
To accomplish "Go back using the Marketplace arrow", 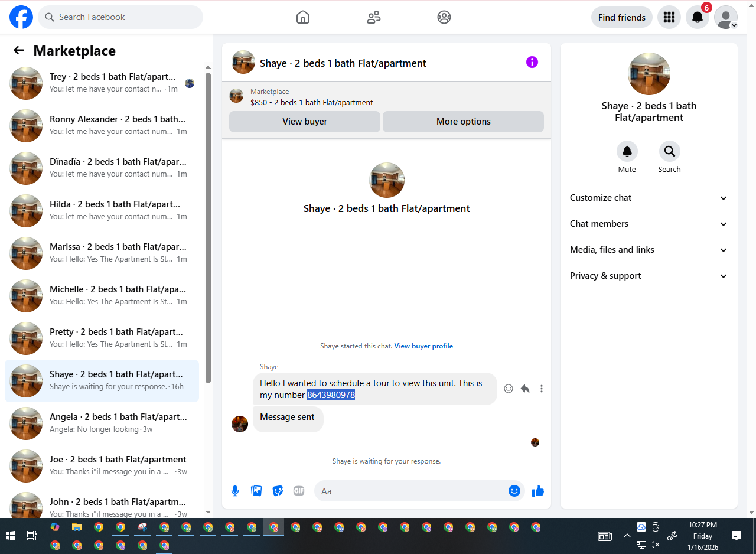I will pos(19,51).
